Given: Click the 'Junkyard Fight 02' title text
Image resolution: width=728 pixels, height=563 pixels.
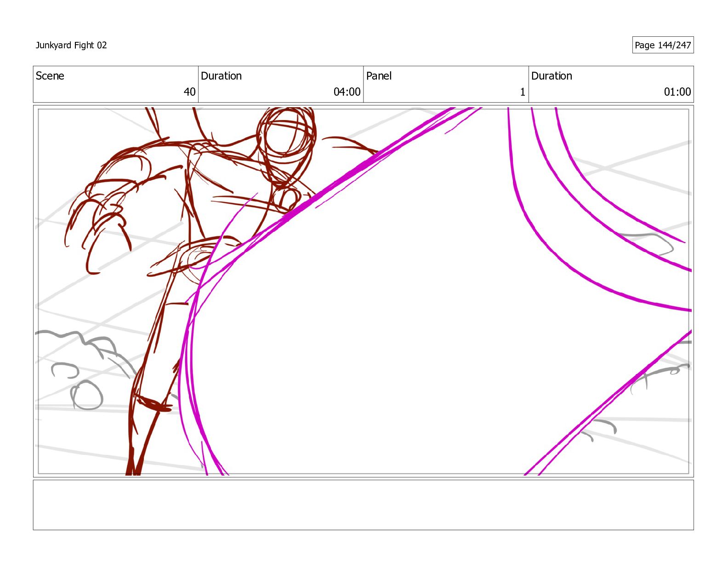Looking at the screenshot, I should point(71,45).
